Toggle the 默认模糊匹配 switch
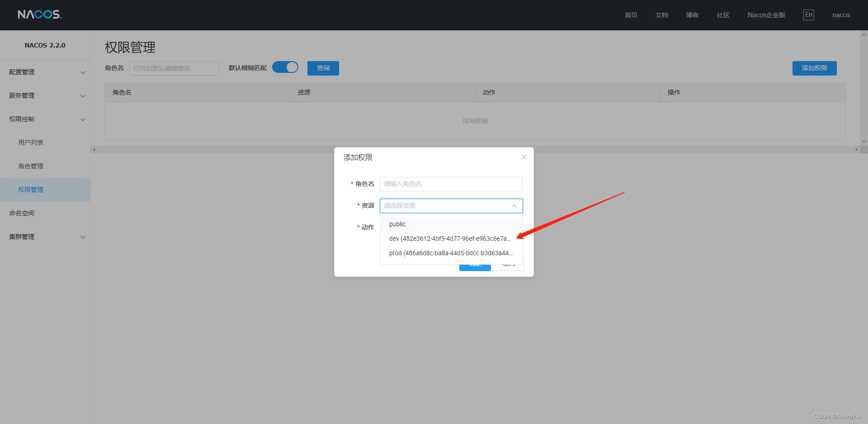The image size is (868, 424). point(285,67)
